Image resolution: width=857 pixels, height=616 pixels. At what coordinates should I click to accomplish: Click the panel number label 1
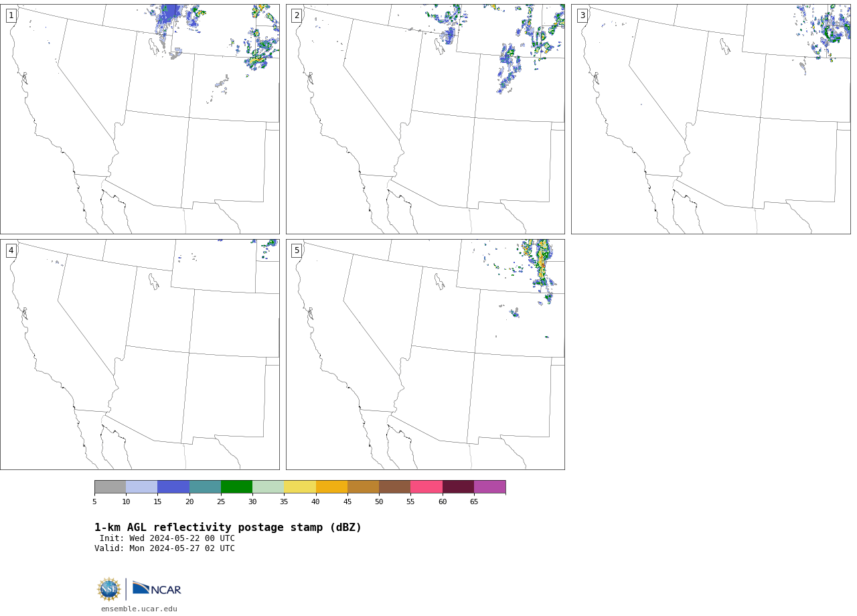[x=11, y=15]
